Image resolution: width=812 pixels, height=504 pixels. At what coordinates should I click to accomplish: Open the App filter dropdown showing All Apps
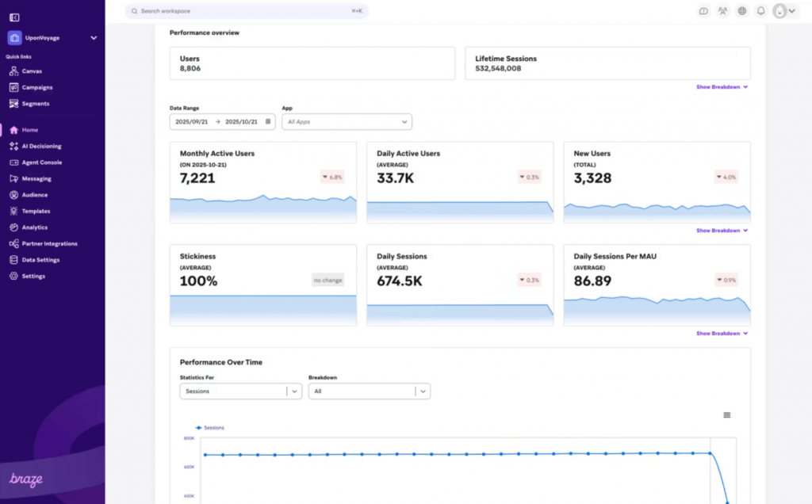coord(347,121)
